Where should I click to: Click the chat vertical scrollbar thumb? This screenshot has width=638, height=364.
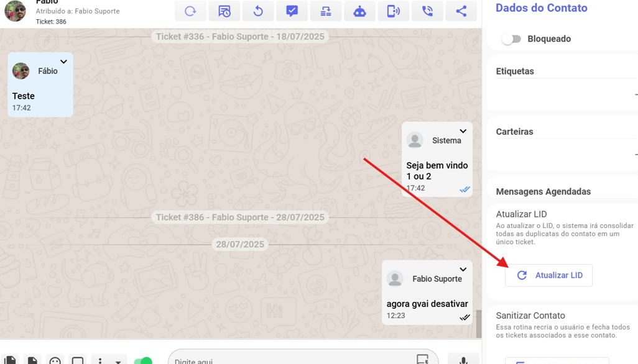point(479,324)
